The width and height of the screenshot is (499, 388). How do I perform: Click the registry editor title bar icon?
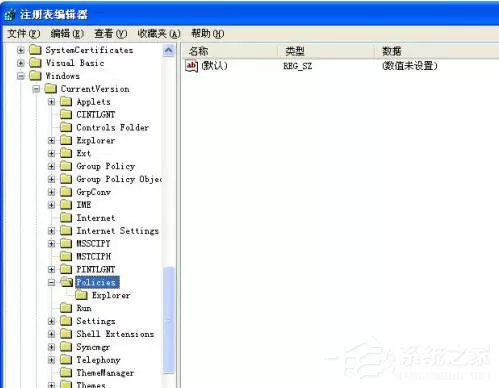[10, 15]
